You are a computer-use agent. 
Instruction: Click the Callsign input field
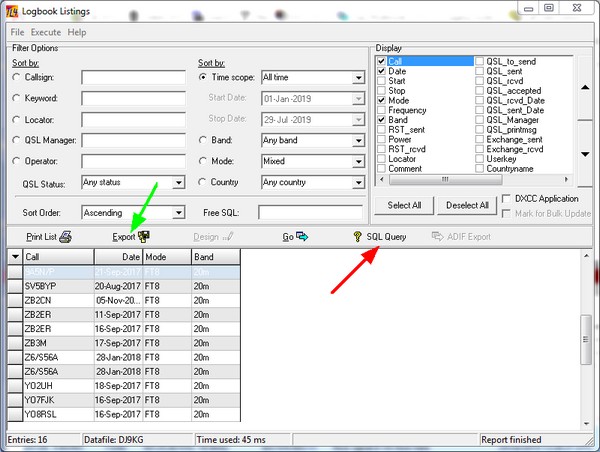tap(134, 77)
